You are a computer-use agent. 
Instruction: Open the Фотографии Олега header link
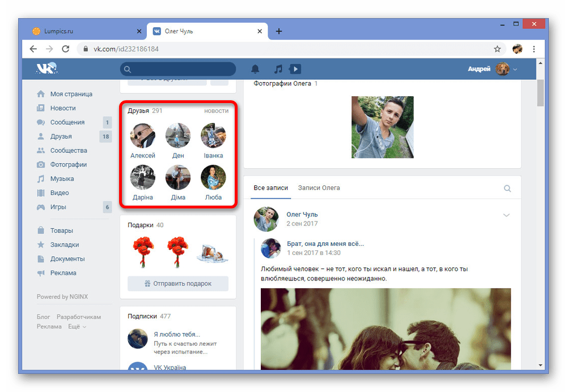tap(285, 83)
